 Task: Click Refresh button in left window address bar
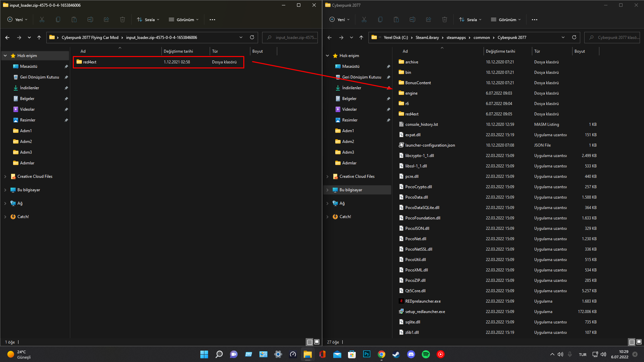pos(252,37)
